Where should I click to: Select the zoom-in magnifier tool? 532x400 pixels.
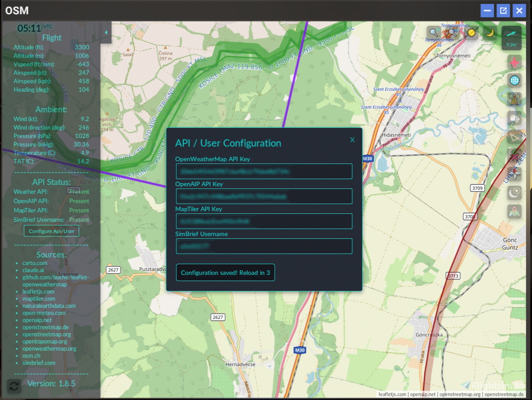pyautogui.click(x=432, y=32)
